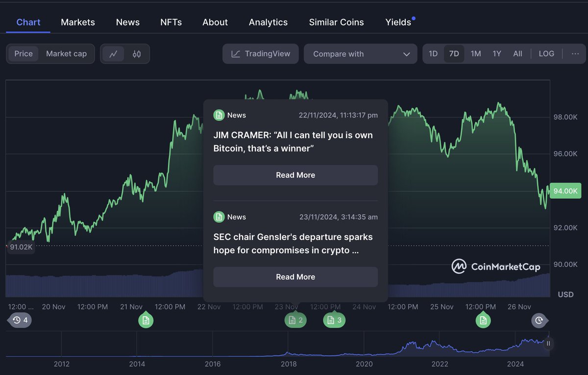The image size is (588, 375).
Task: Read More on Jim Cramer news
Action: 295,175
